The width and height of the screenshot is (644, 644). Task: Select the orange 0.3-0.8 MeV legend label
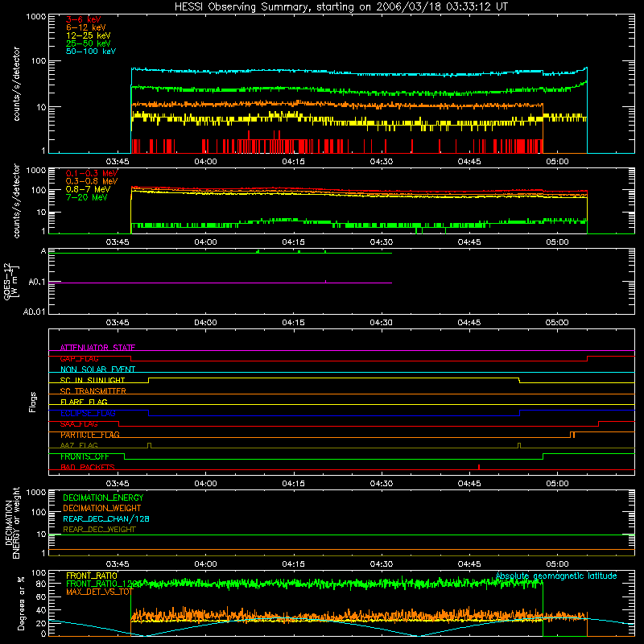[92, 181]
